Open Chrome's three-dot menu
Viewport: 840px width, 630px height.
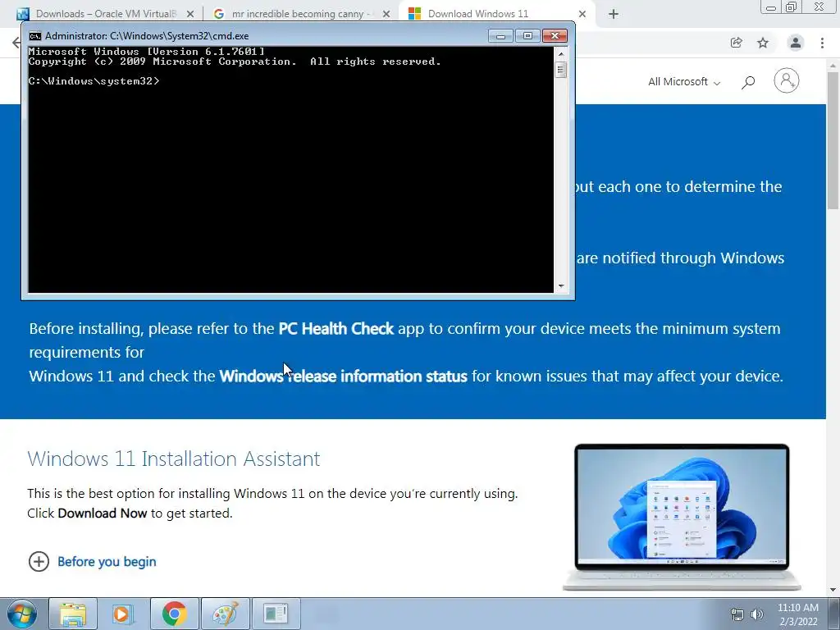(x=822, y=43)
